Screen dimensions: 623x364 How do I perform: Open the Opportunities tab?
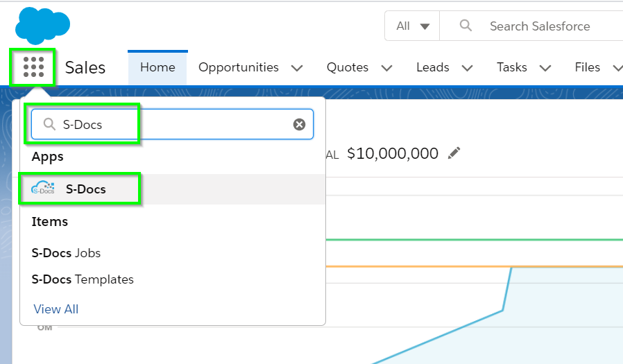239,67
